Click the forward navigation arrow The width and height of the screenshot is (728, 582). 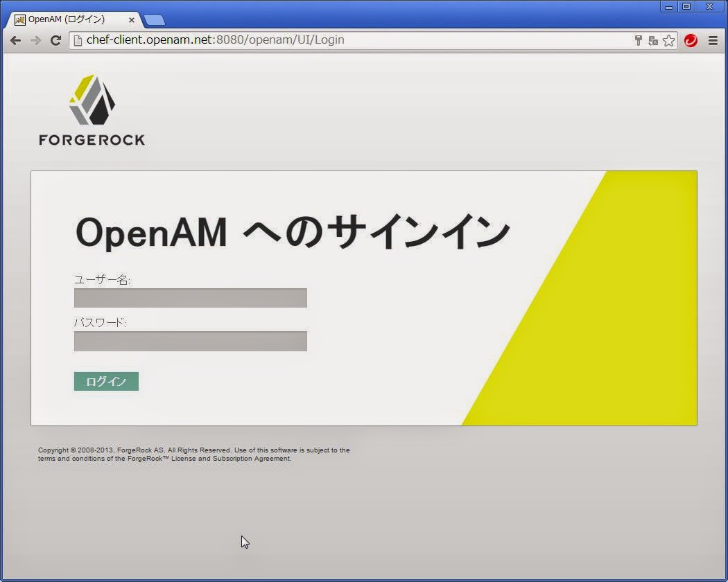click(35, 40)
